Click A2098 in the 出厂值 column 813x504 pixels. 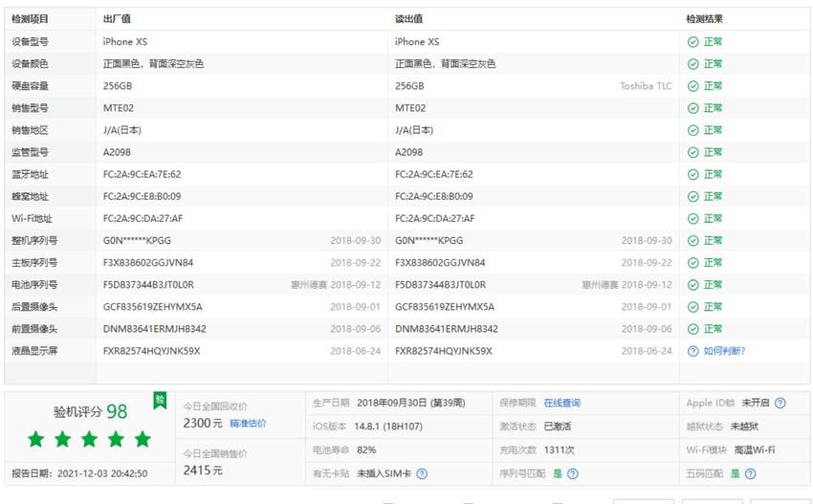coord(117,152)
